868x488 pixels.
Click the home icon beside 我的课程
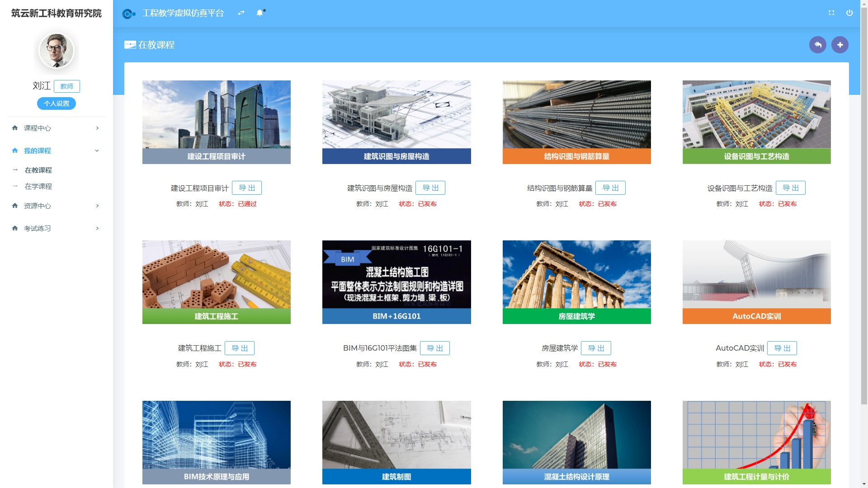pos(15,150)
